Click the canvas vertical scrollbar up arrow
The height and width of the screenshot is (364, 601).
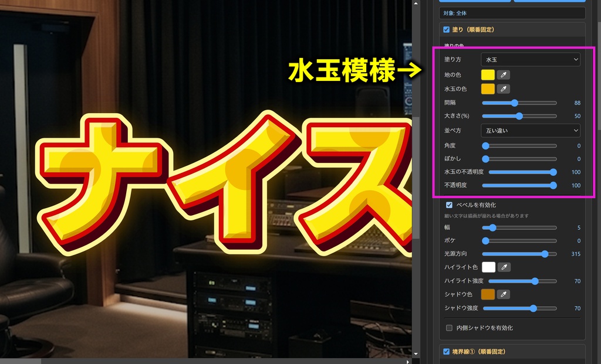[416, 3]
